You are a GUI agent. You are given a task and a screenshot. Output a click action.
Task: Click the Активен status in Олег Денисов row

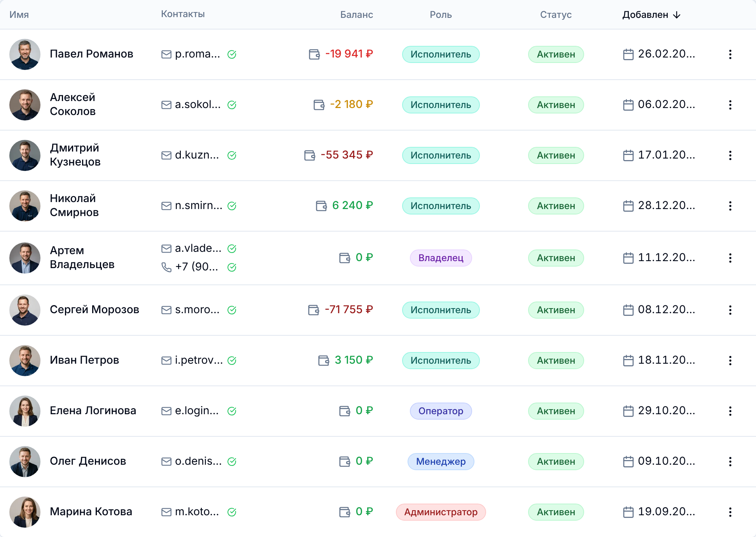click(x=556, y=462)
